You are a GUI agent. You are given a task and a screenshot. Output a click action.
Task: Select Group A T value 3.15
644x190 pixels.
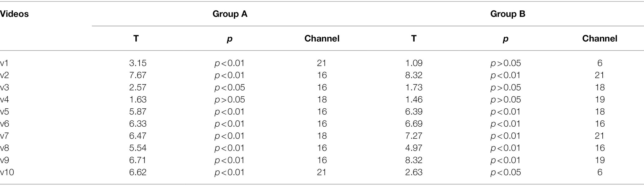click(x=138, y=63)
